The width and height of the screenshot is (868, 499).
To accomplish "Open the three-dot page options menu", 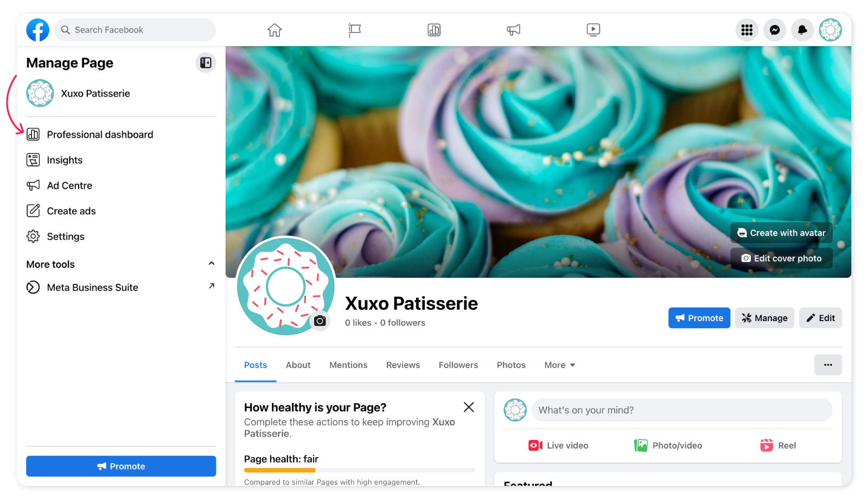I will pos(828,364).
